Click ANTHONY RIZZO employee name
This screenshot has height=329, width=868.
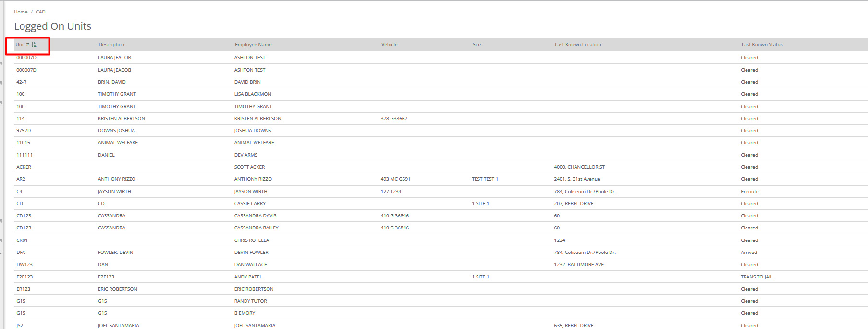click(253, 179)
